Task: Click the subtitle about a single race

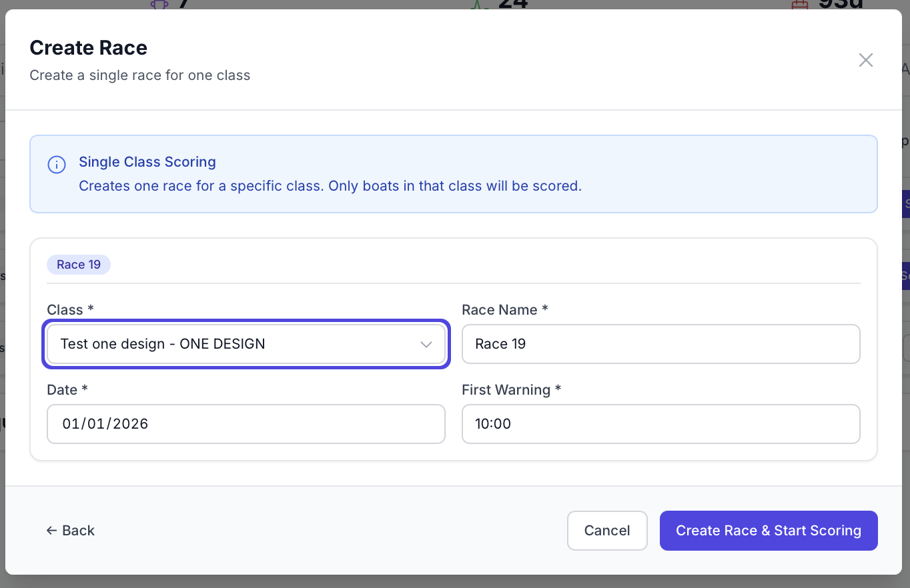Action: coord(140,75)
